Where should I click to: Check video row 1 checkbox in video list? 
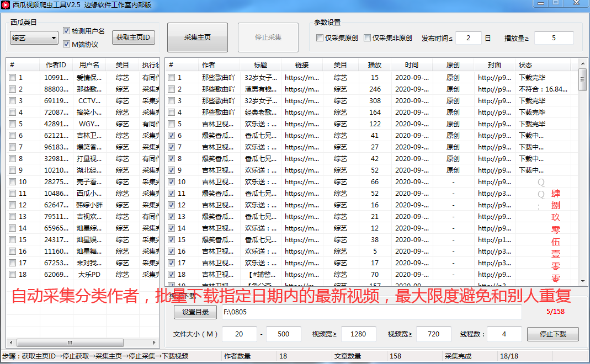172,77
